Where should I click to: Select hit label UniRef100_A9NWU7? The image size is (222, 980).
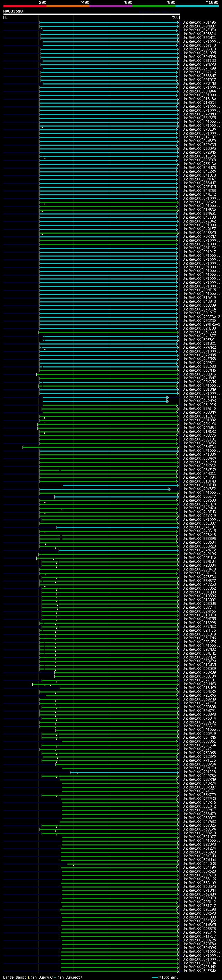tap(199, 26)
